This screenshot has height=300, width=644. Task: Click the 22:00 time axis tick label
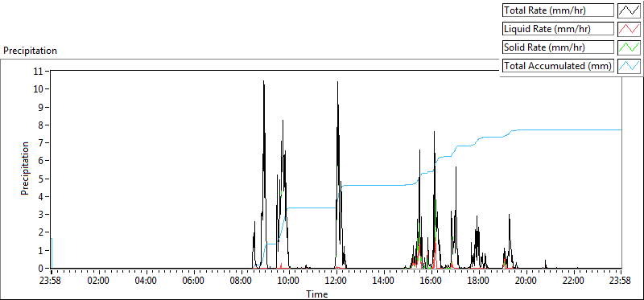pyautogui.click(x=574, y=282)
